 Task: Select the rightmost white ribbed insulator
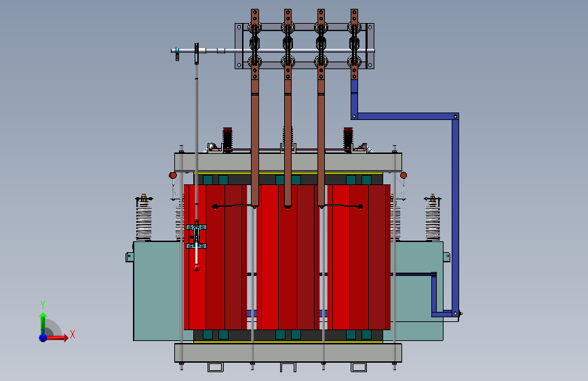click(x=433, y=218)
